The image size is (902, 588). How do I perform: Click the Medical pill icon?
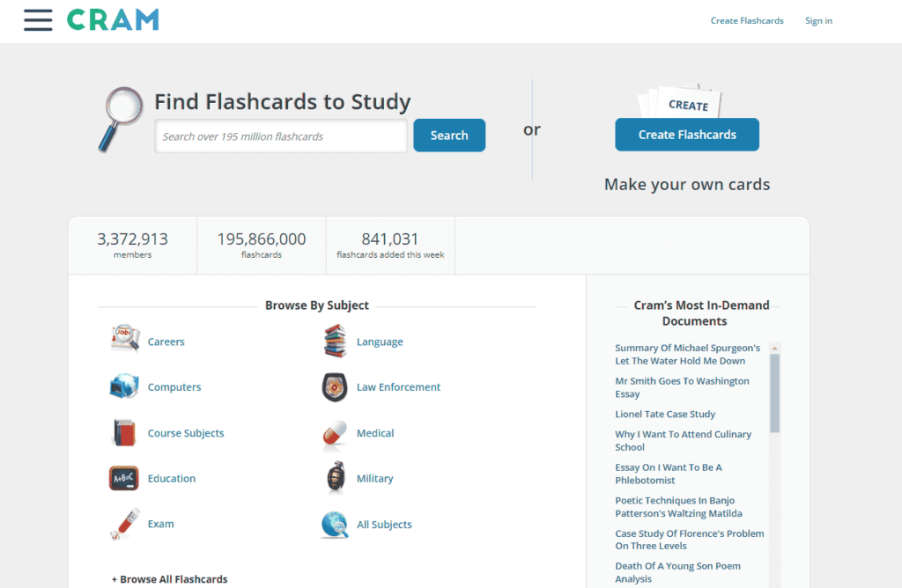334,433
